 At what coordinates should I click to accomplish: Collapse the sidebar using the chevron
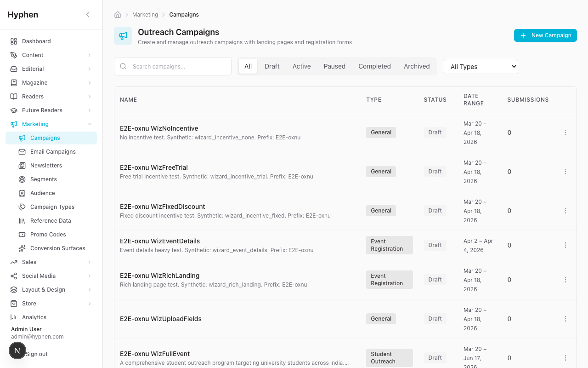point(88,14)
